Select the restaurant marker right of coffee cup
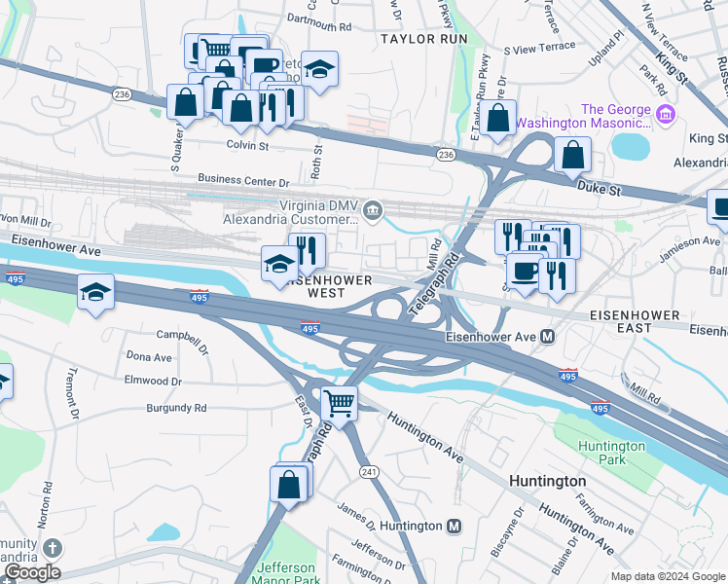Viewport: 728px width, 584px height. pos(557,276)
